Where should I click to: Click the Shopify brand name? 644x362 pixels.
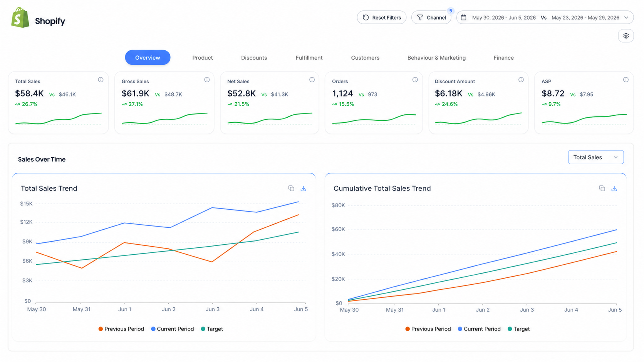50,21
